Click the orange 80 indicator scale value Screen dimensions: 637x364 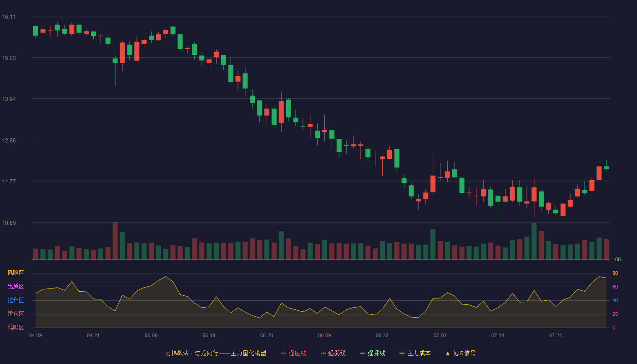pyautogui.click(x=615, y=273)
